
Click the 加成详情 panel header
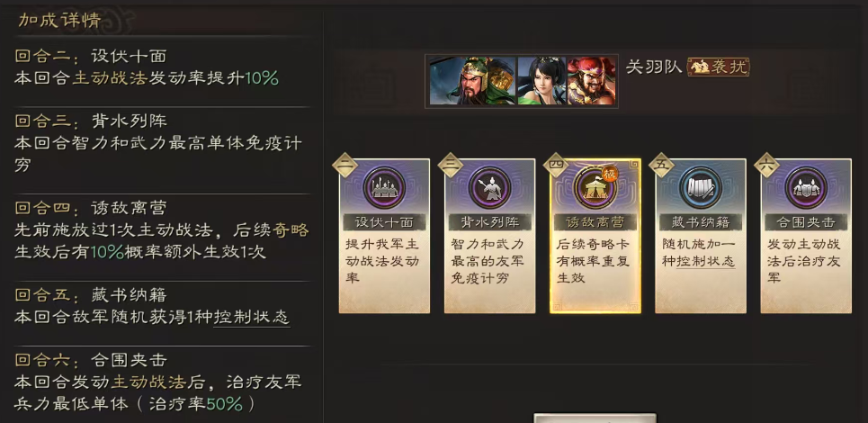pyautogui.click(x=59, y=20)
